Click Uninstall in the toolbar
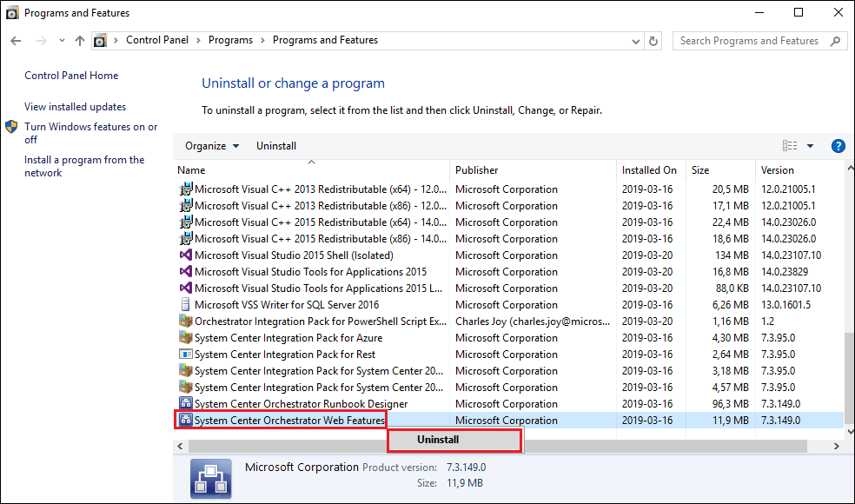The image size is (855, 504). click(x=276, y=146)
